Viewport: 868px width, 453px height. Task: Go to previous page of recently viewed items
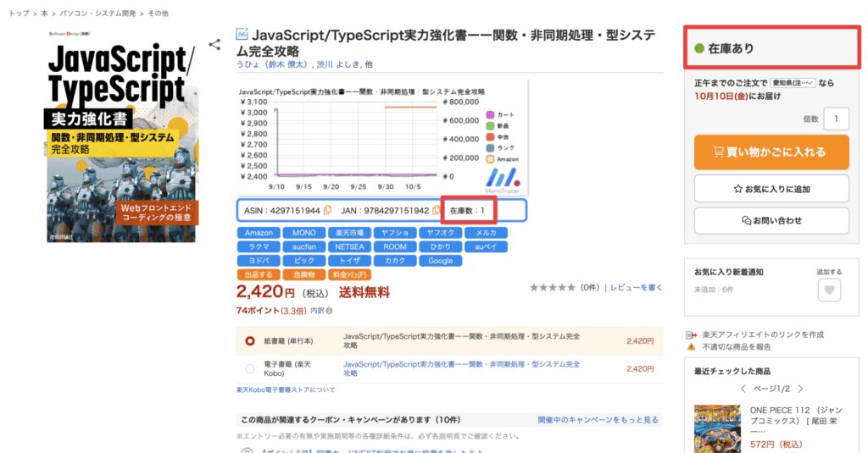[744, 389]
